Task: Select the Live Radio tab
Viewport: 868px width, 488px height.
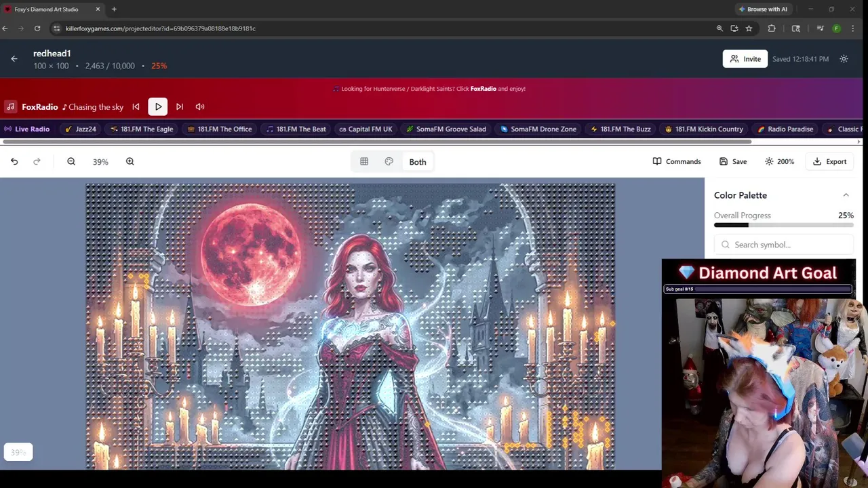Action: (27, 129)
